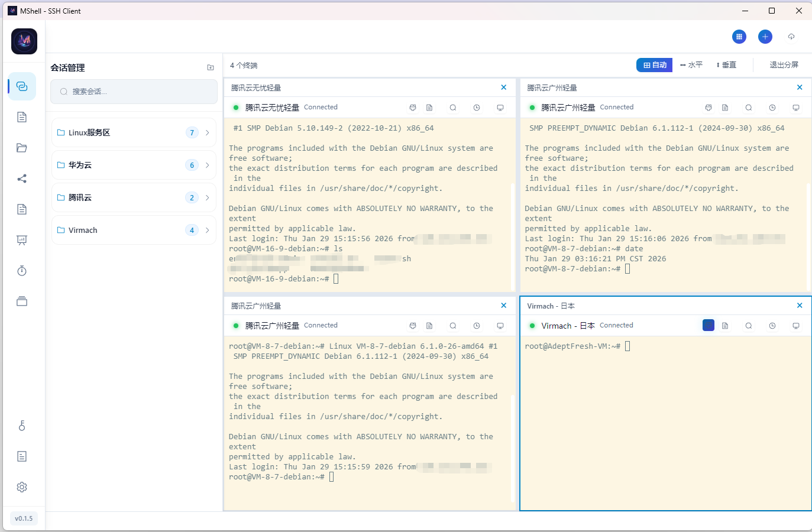Switch to 垂直 vertical layout
Image resolution: width=812 pixels, height=532 pixels.
tap(726, 65)
